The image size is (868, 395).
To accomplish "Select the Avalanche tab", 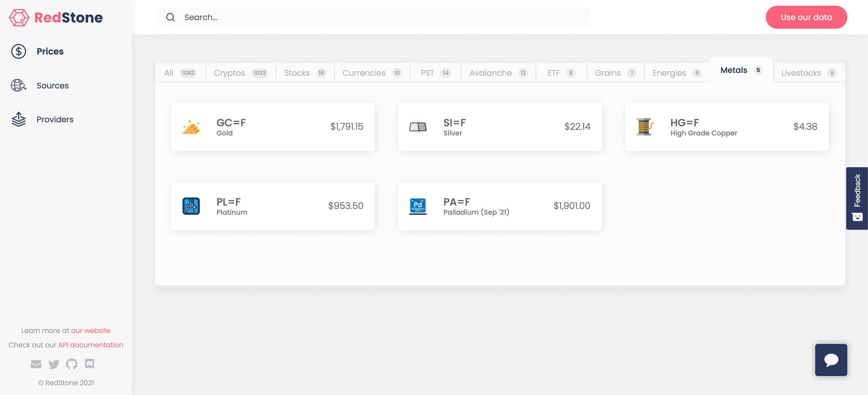I will tap(498, 73).
